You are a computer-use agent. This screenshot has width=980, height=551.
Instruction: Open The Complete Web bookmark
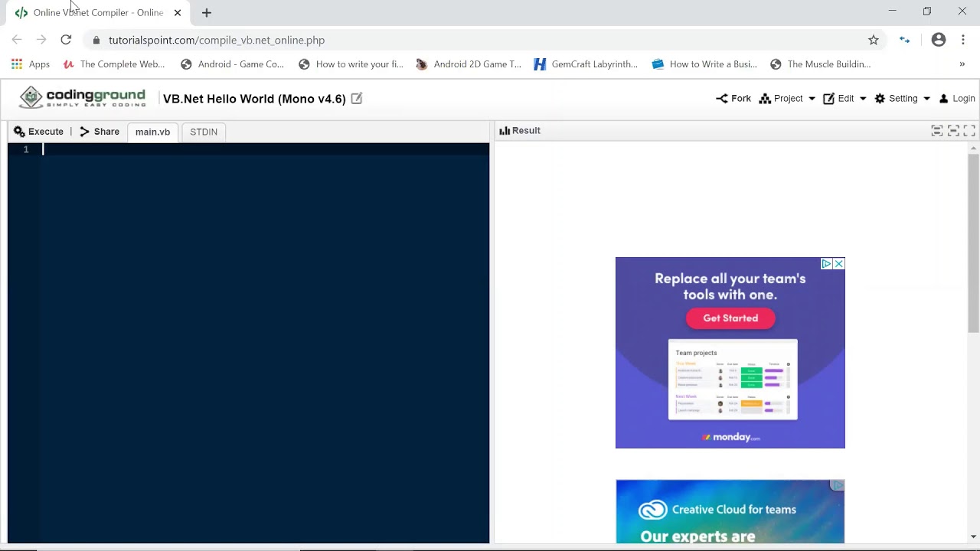pyautogui.click(x=113, y=64)
